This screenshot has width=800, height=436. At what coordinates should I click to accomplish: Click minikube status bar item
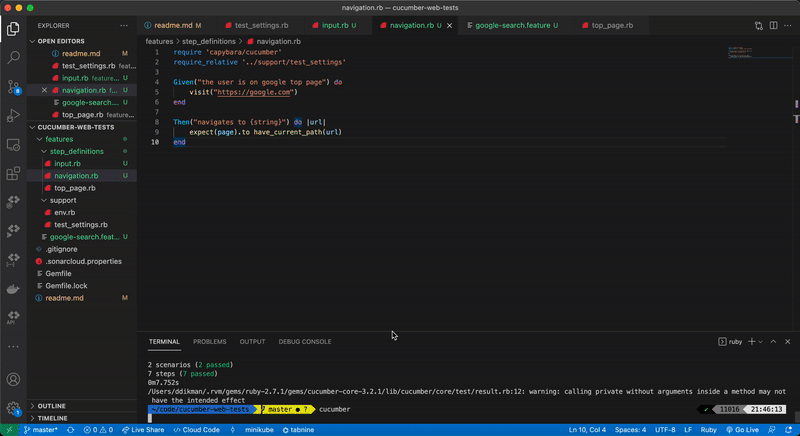point(259,430)
